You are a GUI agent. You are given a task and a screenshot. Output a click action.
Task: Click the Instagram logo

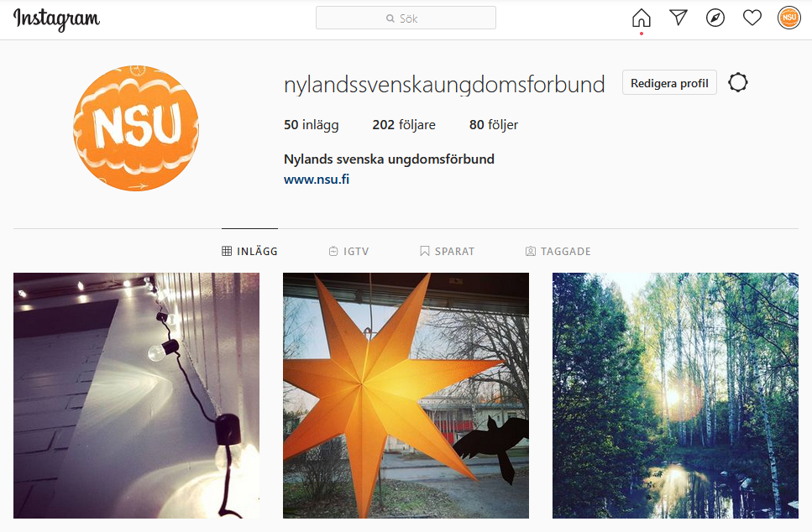pos(56,19)
